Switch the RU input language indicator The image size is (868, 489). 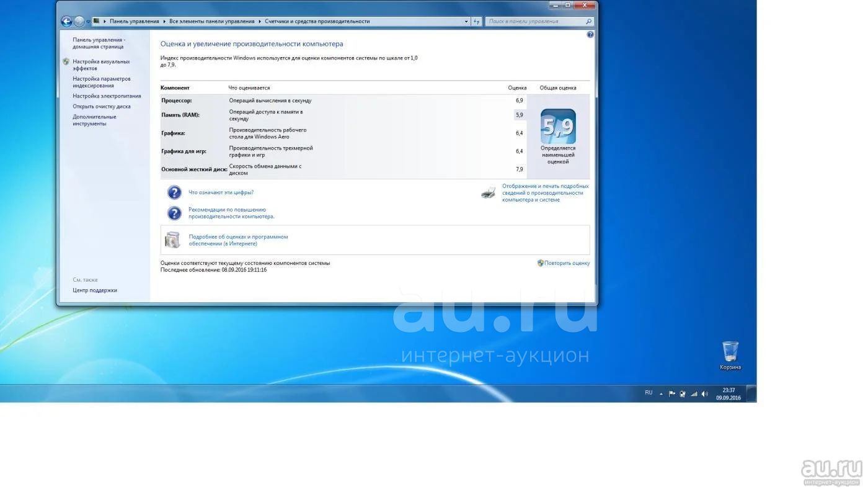pyautogui.click(x=649, y=393)
